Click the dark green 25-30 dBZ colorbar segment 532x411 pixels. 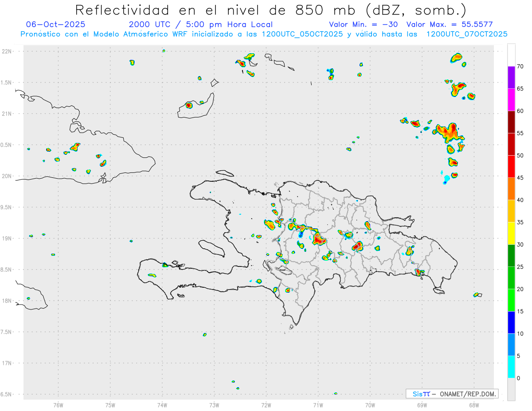click(x=511, y=256)
